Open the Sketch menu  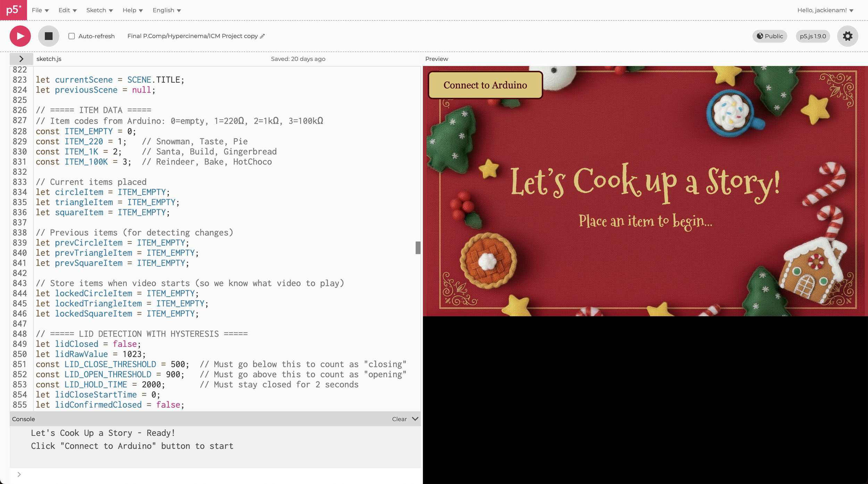(x=99, y=10)
